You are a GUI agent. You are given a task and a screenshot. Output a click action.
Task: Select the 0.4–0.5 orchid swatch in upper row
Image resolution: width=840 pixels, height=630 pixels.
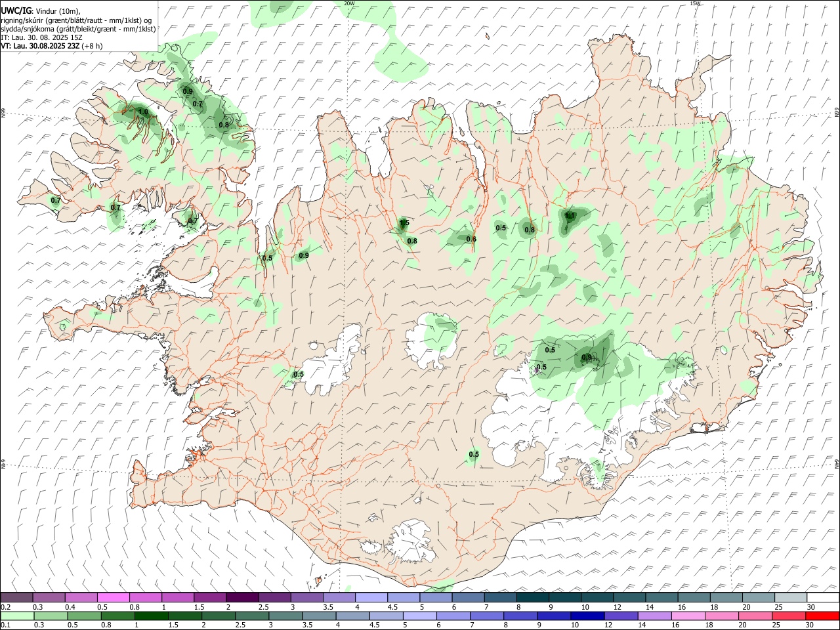(81, 598)
